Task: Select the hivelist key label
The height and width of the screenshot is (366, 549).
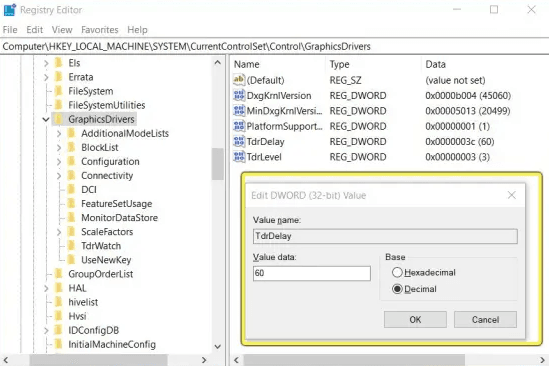Action: pos(83,302)
